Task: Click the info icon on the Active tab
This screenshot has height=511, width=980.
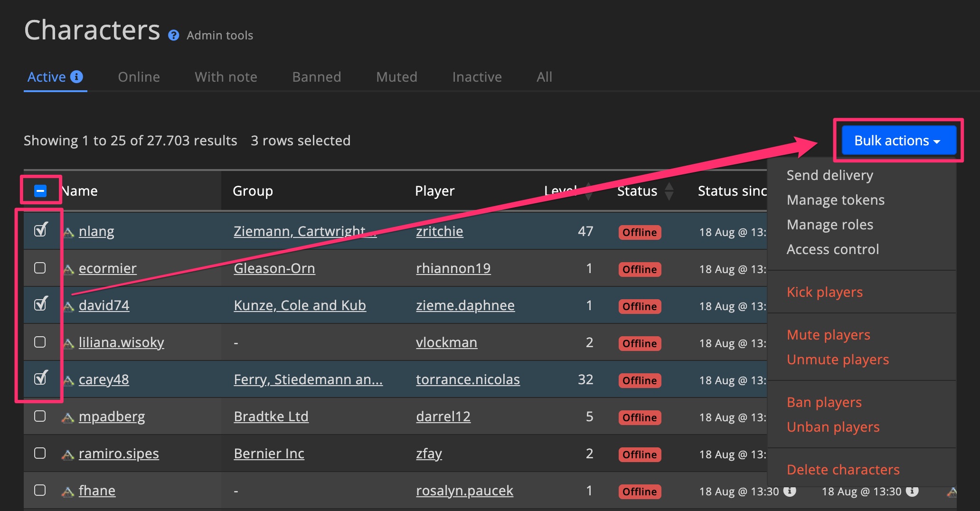Action: click(77, 76)
